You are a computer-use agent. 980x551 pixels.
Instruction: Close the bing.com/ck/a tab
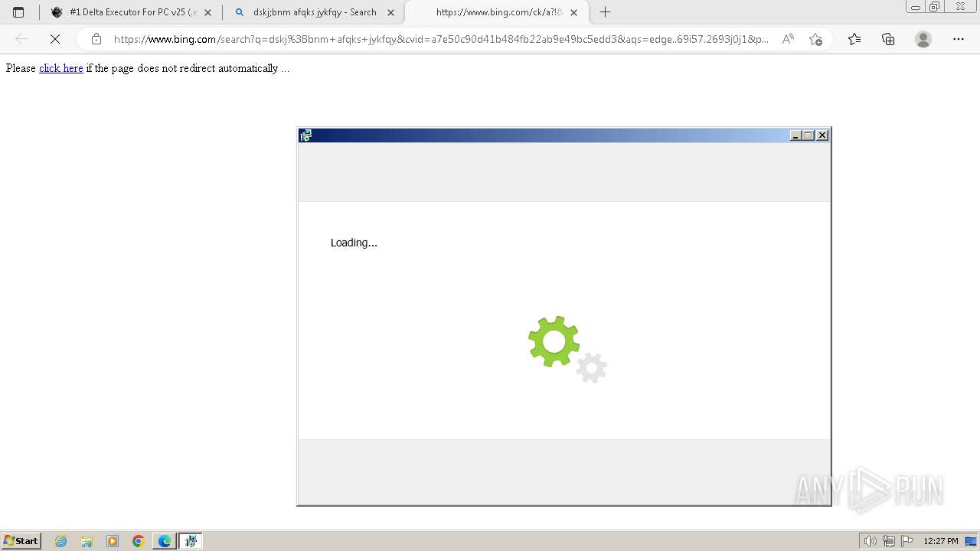[x=573, y=12]
